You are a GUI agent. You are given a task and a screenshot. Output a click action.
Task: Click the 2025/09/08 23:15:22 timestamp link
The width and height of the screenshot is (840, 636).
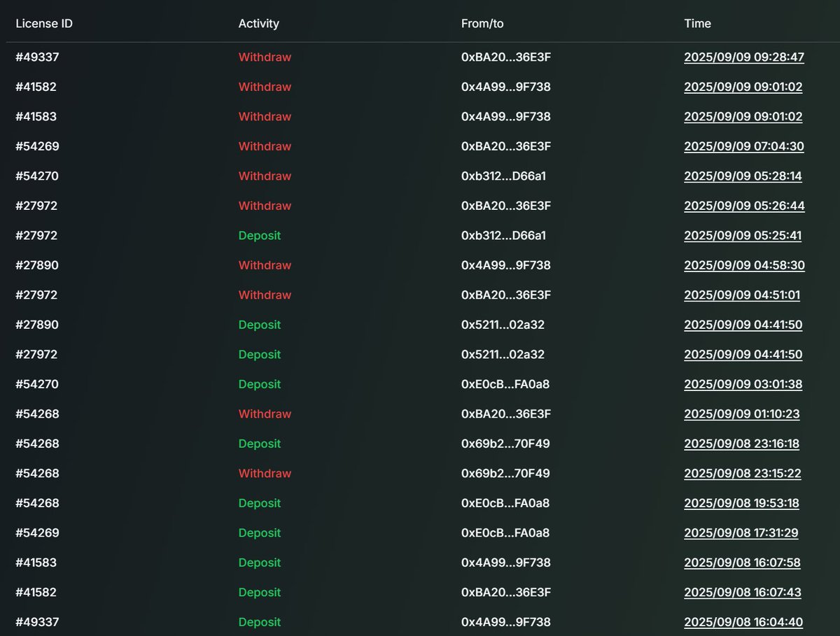(743, 474)
